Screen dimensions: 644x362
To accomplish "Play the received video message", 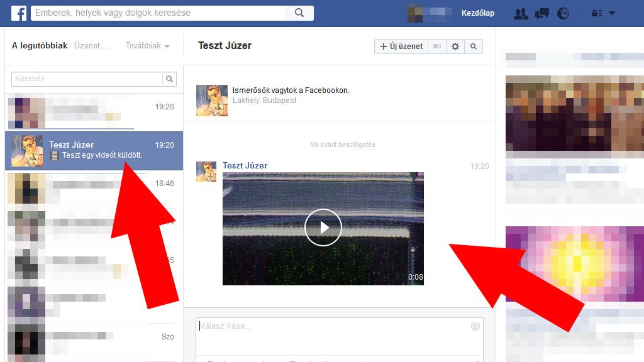I will [x=323, y=228].
